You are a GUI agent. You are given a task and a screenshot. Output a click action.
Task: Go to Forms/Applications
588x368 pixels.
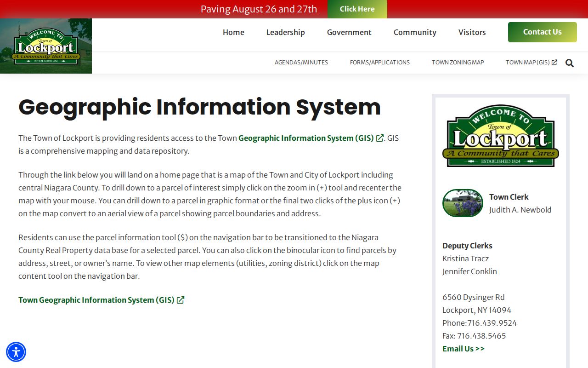click(x=380, y=63)
